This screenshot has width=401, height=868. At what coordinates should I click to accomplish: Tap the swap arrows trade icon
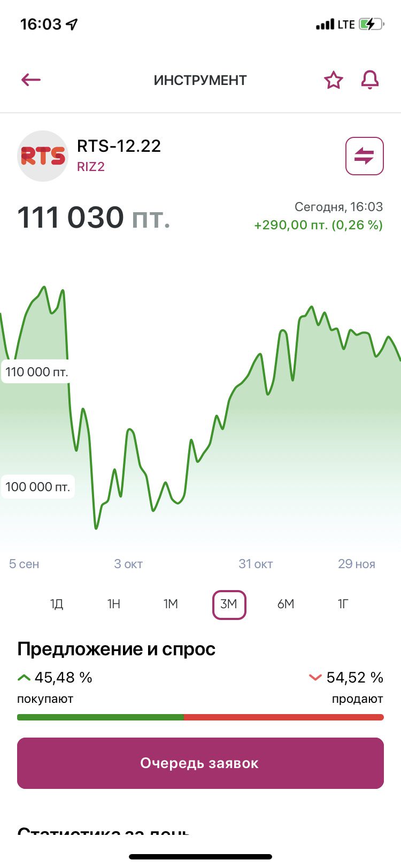click(x=364, y=156)
